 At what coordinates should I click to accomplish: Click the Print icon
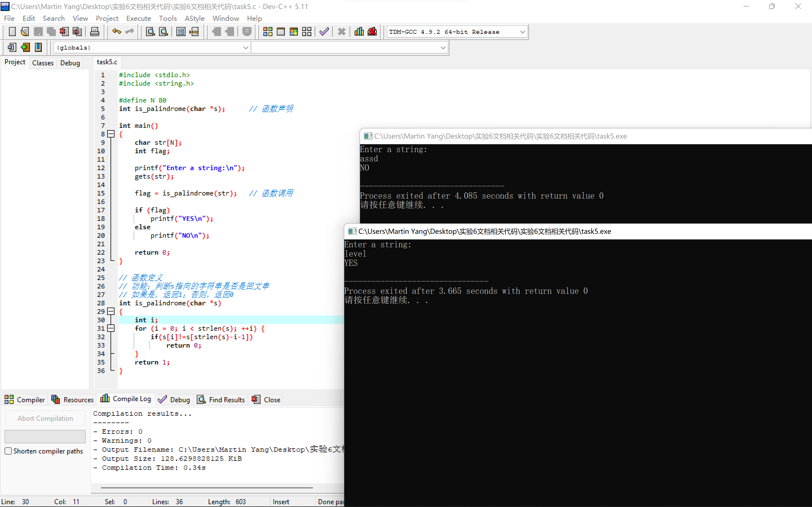point(95,32)
